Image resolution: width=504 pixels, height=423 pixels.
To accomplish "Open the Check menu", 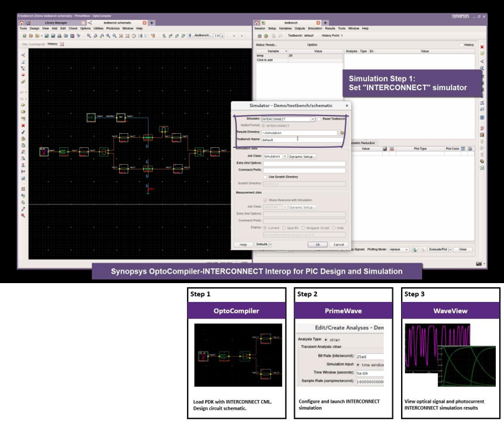I will coord(73,28).
